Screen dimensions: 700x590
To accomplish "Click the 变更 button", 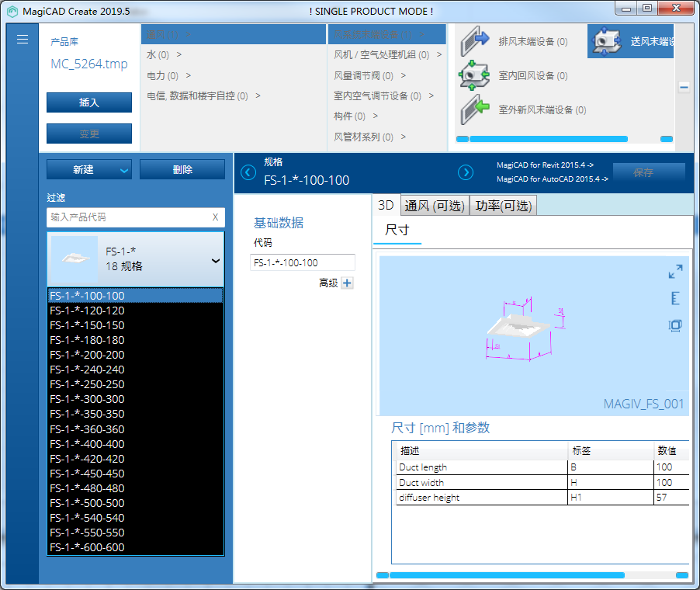I will coord(88,134).
